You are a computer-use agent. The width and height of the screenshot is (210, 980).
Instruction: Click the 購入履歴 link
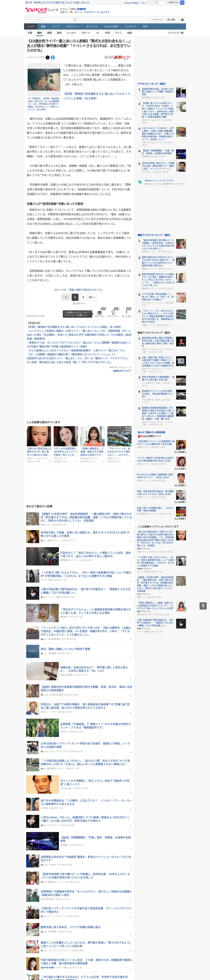171,20
